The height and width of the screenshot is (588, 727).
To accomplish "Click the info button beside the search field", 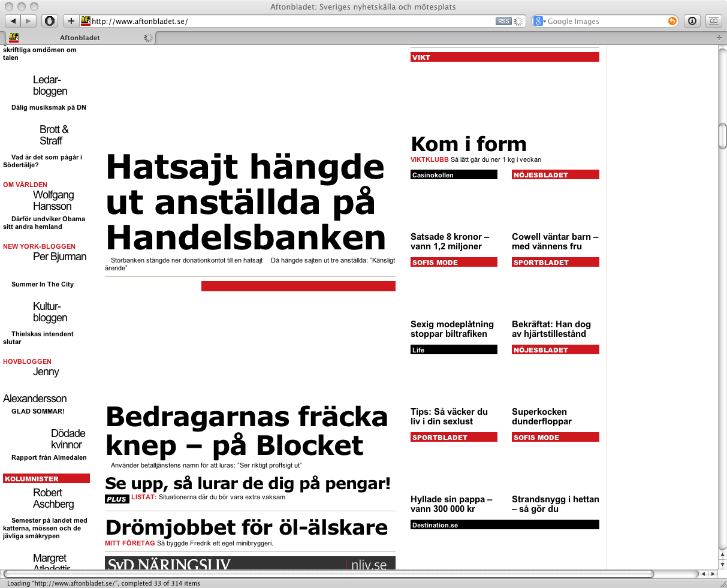I will [x=692, y=21].
